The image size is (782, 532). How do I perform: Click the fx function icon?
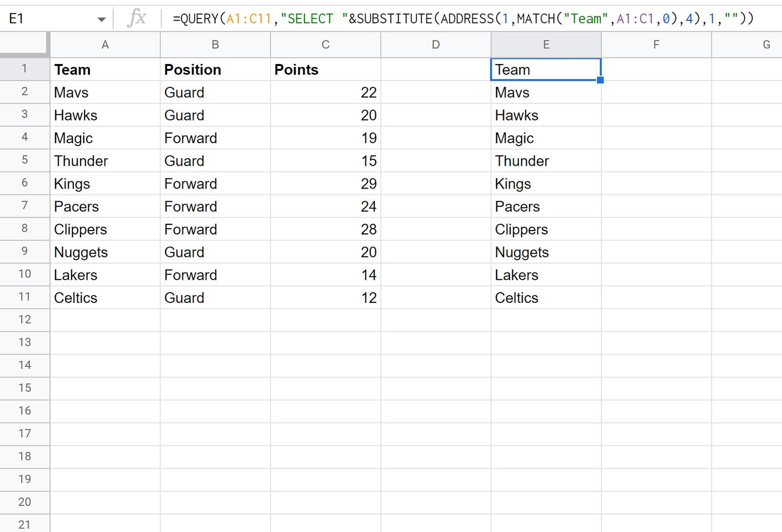point(136,18)
